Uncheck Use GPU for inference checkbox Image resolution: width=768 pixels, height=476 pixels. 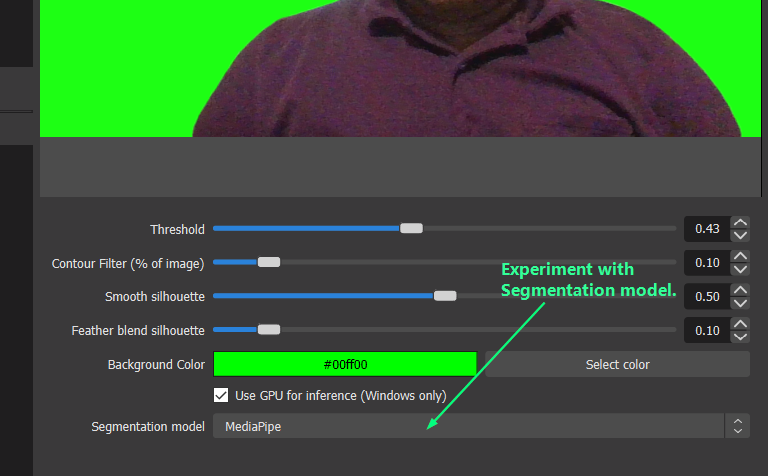(221, 395)
